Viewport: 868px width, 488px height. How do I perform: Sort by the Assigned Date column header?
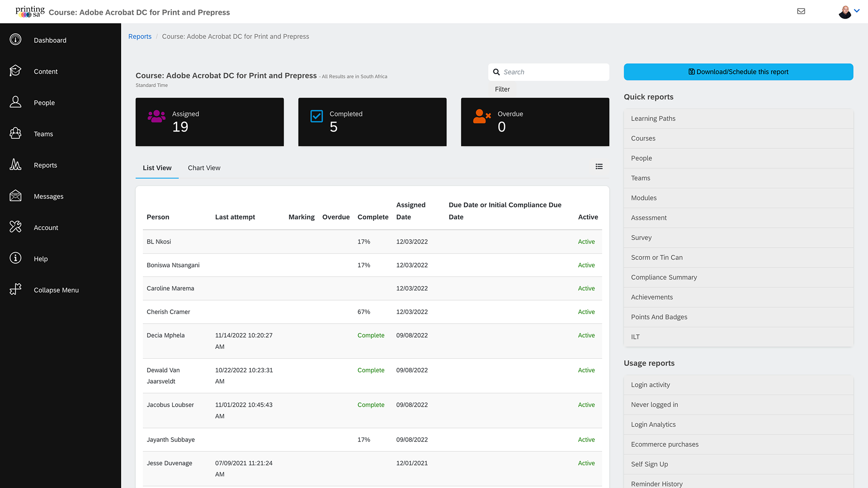(x=411, y=211)
